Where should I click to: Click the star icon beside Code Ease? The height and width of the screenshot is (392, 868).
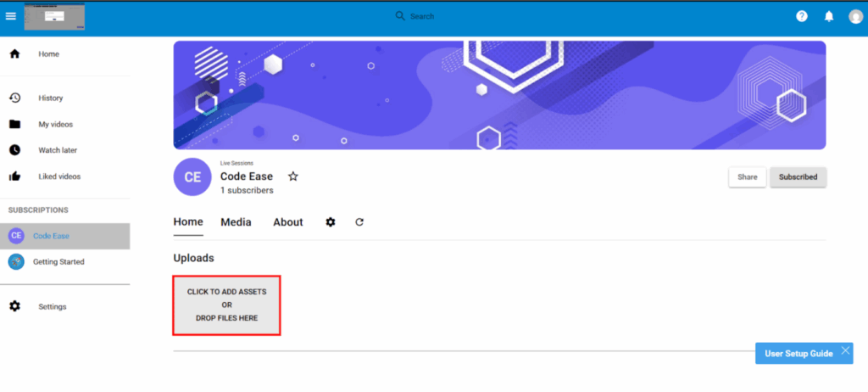click(x=293, y=176)
